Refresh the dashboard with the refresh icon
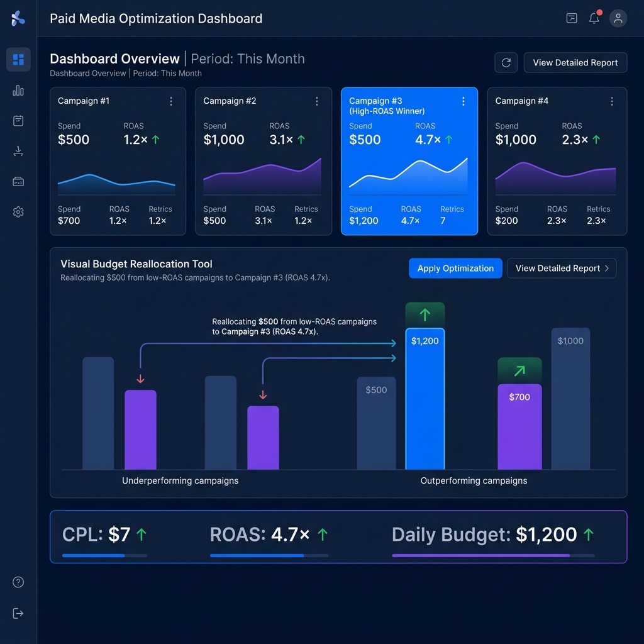The width and height of the screenshot is (644, 644). [506, 62]
